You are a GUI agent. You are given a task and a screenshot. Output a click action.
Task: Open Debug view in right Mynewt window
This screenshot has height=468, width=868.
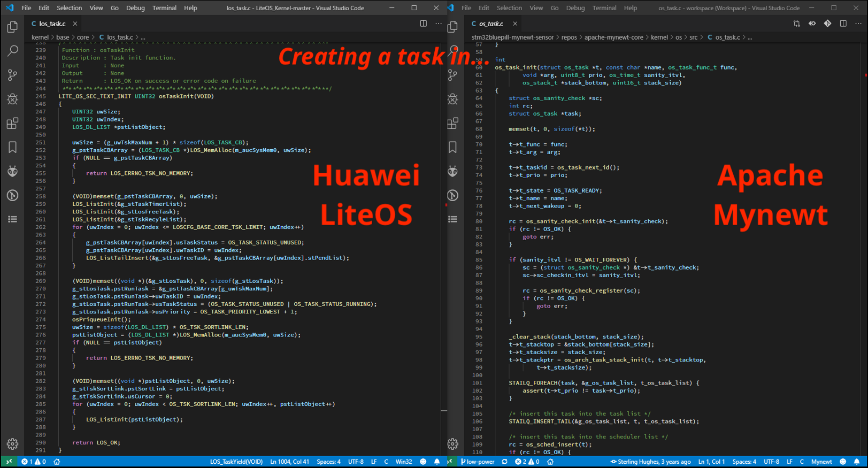coord(453,99)
